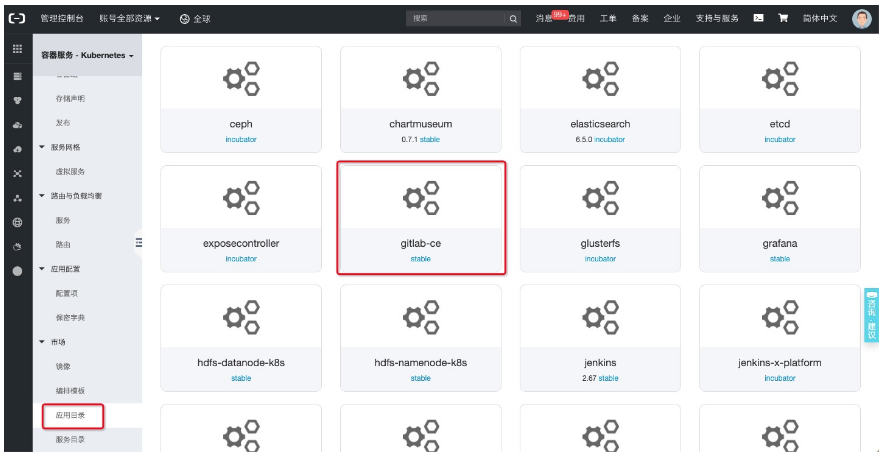
Task: Select 服务目录 in the sidebar
Action: [x=70, y=440]
